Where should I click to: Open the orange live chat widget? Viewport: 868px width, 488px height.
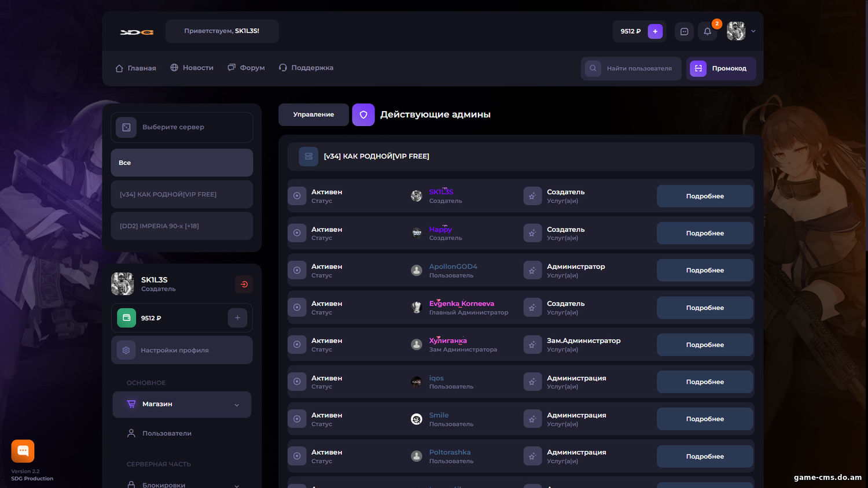tap(23, 451)
